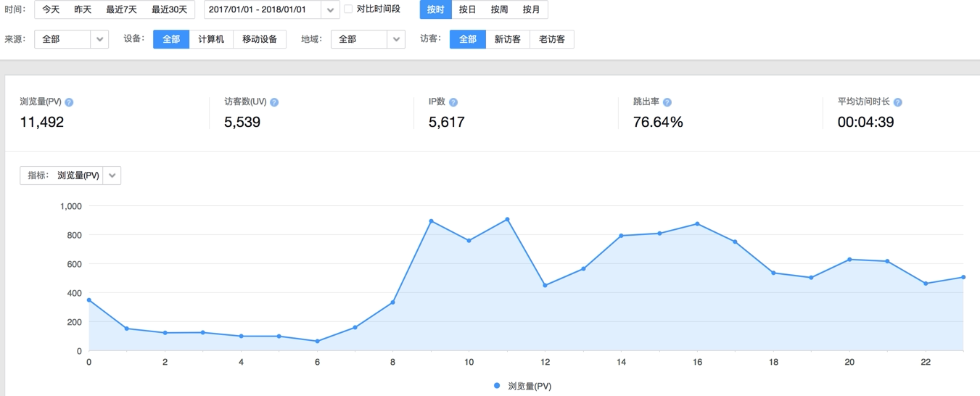Image resolution: width=980 pixels, height=396 pixels.
Task: Filter visitors by 老访客
Action: tap(552, 39)
